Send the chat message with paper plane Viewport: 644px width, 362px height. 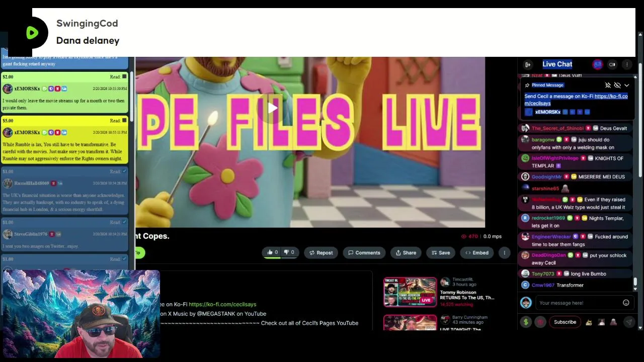coord(629,322)
